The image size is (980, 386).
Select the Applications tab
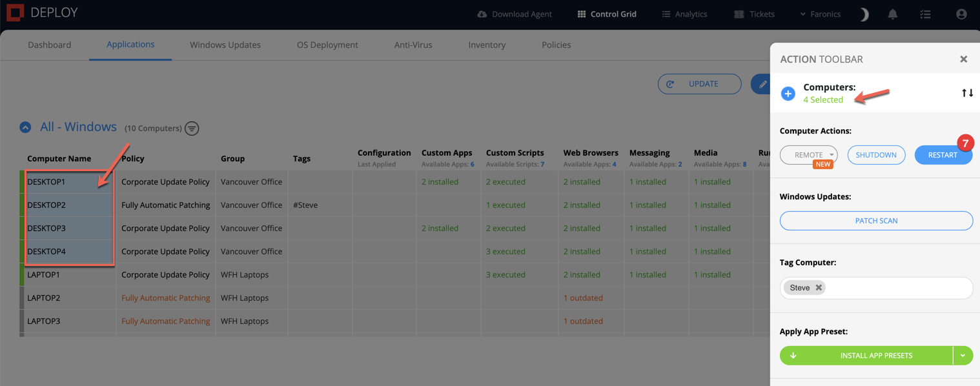coord(130,45)
